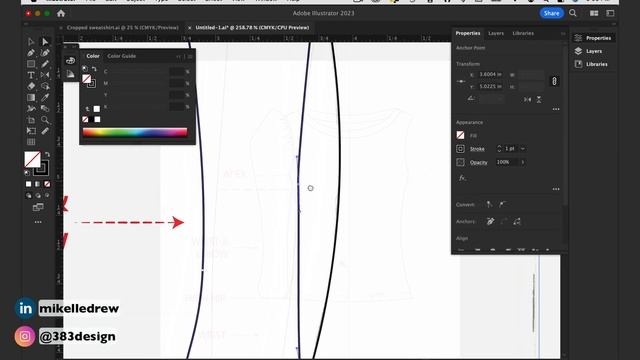Screen dimensions: 640x360
Task: Enable Draw Behind mode
Action: click(x=38, y=196)
